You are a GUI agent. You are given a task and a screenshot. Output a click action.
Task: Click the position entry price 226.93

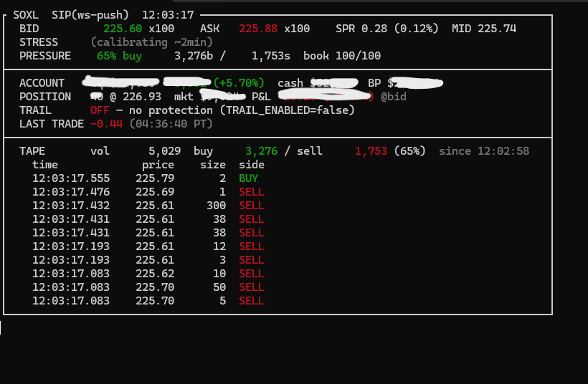(x=142, y=97)
